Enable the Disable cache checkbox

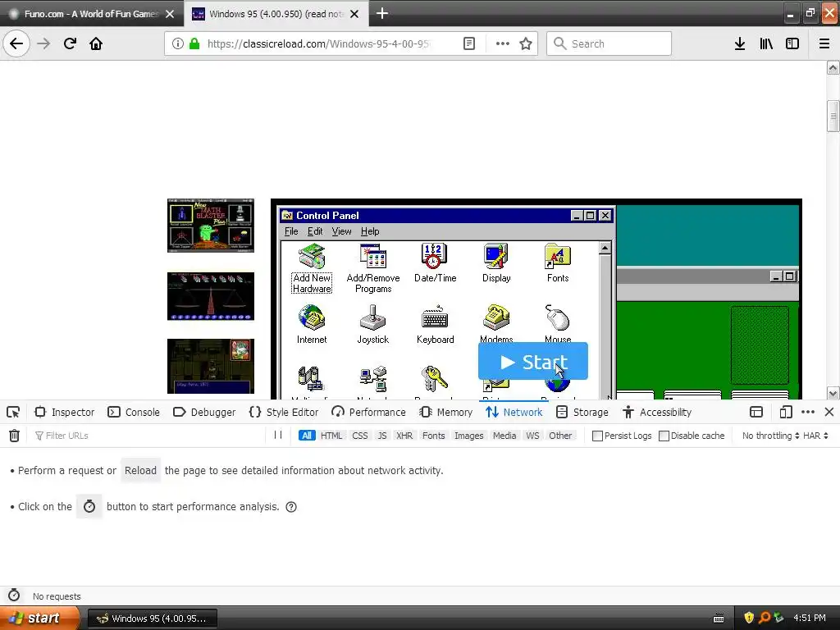[x=664, y=436]
